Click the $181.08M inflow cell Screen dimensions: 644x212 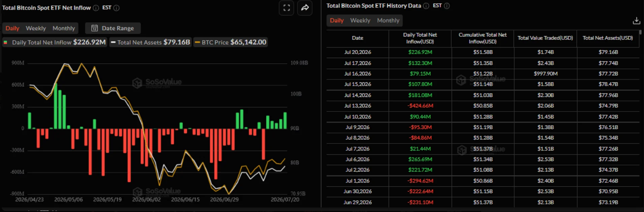point(420,95)
